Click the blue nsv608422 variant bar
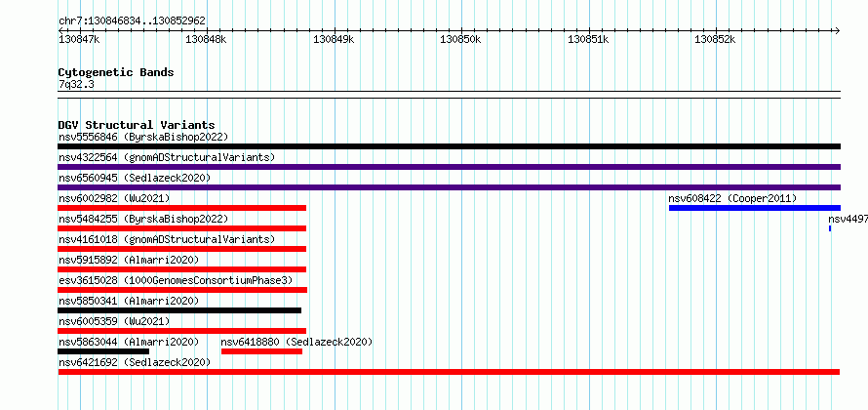 pyautogui.click(x=755, y=208)
